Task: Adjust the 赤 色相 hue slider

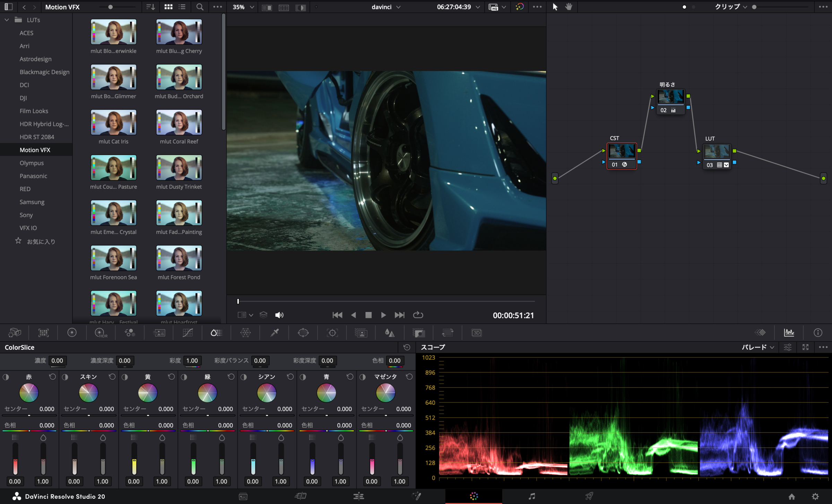Action: tap(29, 431)
